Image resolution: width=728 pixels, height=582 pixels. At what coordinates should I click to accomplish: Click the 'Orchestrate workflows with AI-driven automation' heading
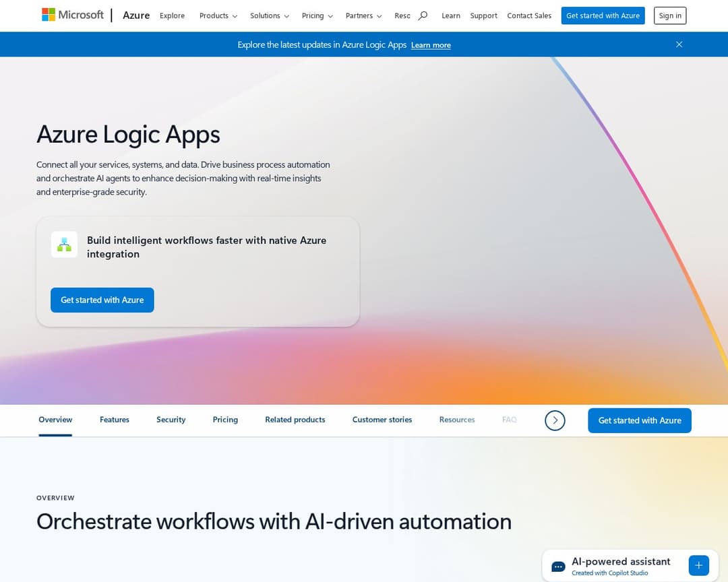(x=274, y=521)
